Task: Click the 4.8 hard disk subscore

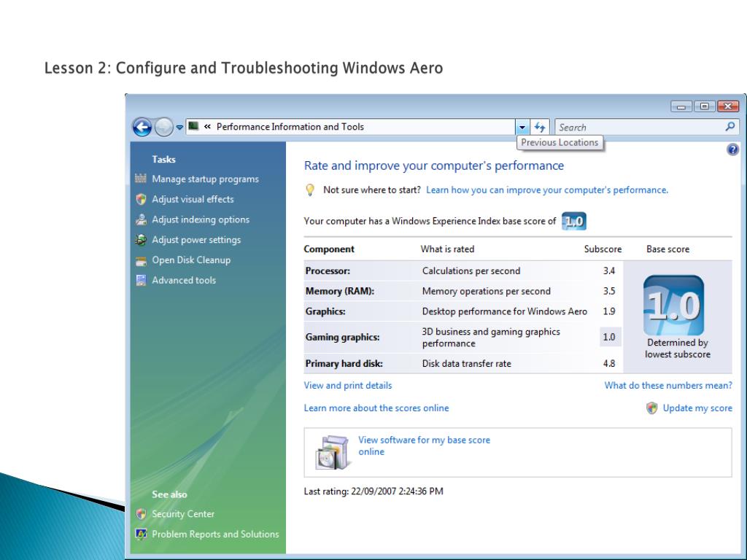Action: click(x=609, y=363)
